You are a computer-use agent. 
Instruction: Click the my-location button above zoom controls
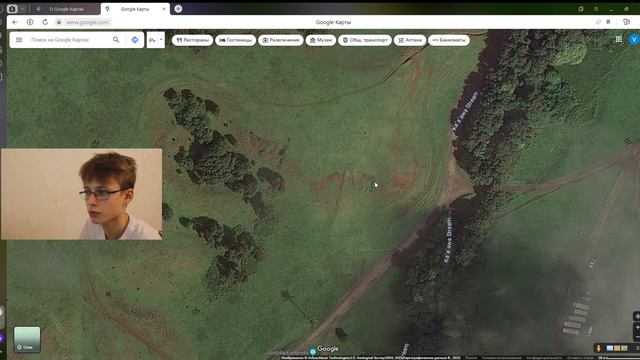(x=637, y=316)
